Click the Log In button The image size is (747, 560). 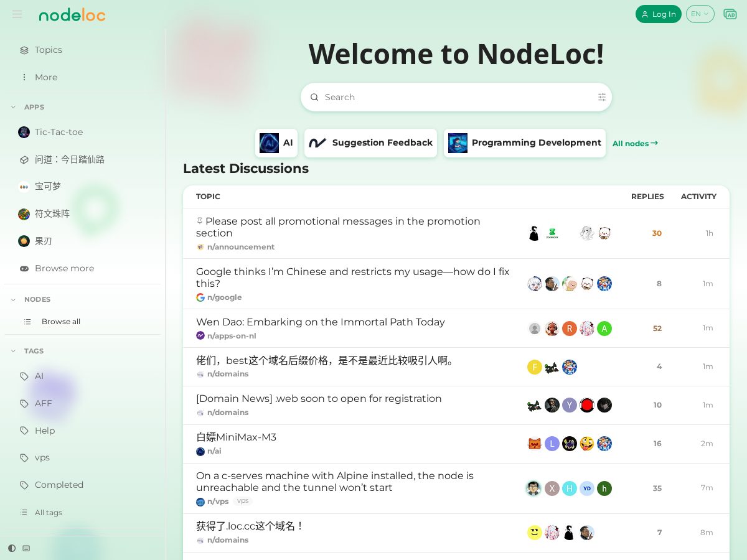click(x=659, y=14)
